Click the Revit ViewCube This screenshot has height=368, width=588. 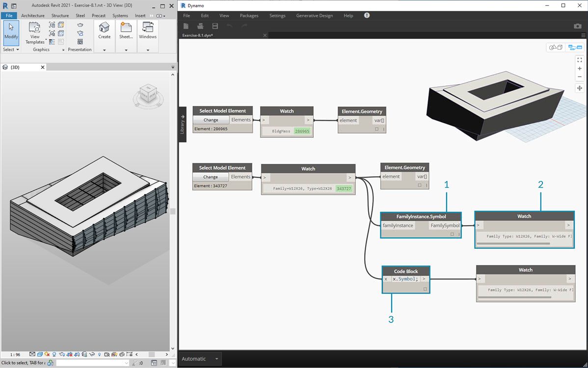coord(147,94)
